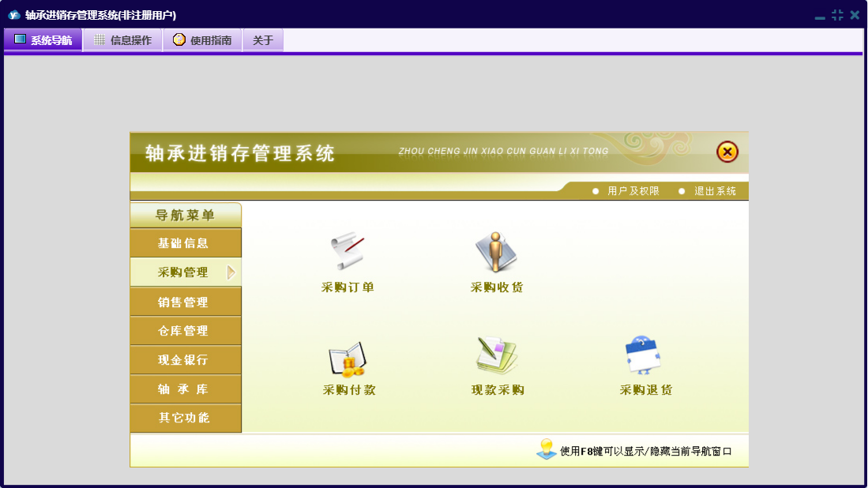Open the 使用指南 tab
The height and width of the screenshot is (488, 868).
point(202,39)
